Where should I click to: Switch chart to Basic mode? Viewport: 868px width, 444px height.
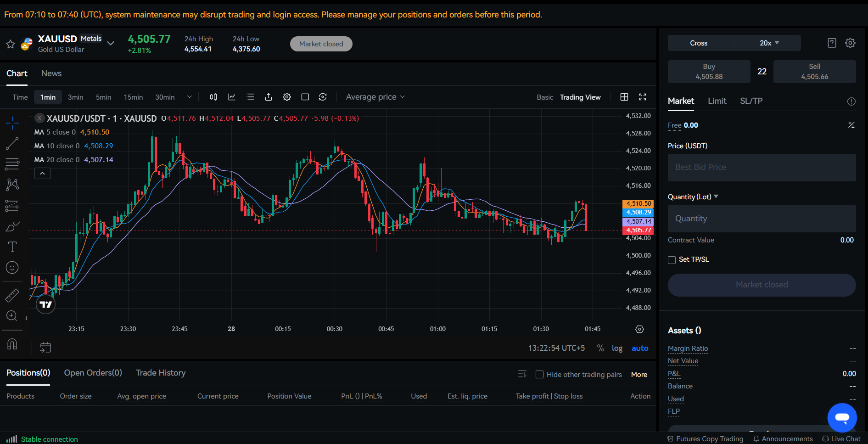click(x=545, y=97)
